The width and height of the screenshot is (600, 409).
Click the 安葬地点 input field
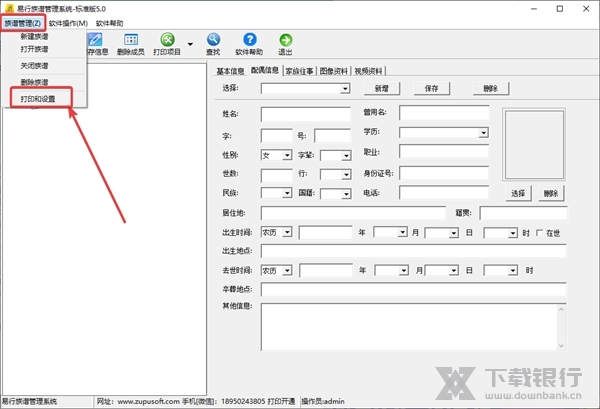[414, 289]
